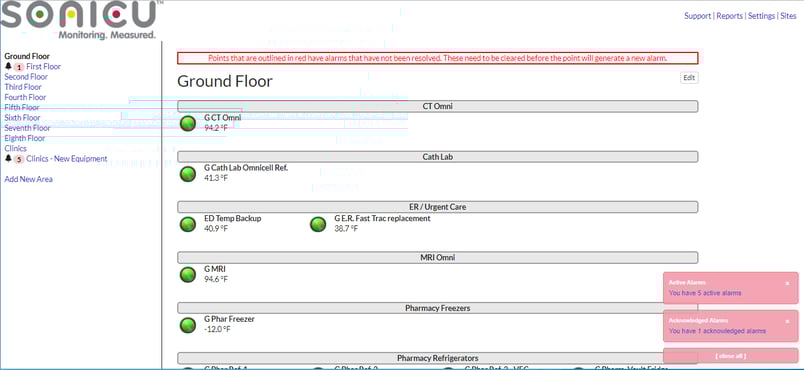Click the CT Omni group header bar
Screen dimensions: 804x370
pos(437,106)
